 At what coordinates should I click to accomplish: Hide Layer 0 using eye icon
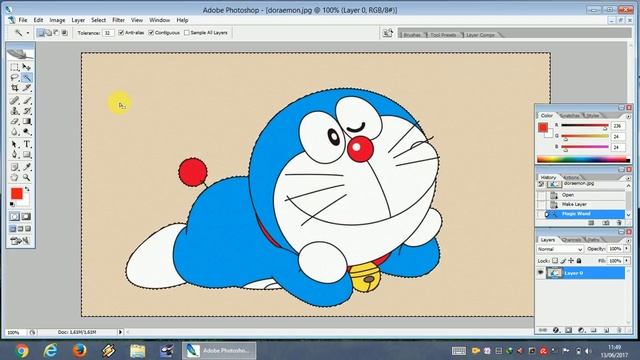(x=541, y=273)
